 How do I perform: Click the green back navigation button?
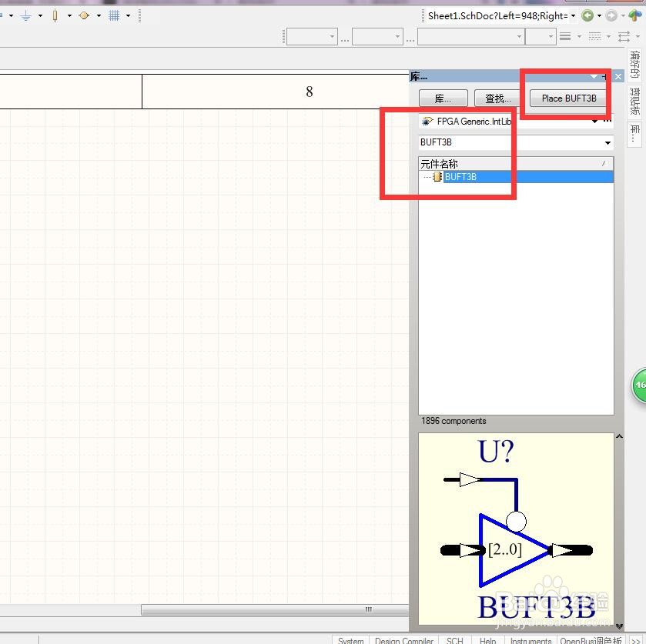(587, 15)
